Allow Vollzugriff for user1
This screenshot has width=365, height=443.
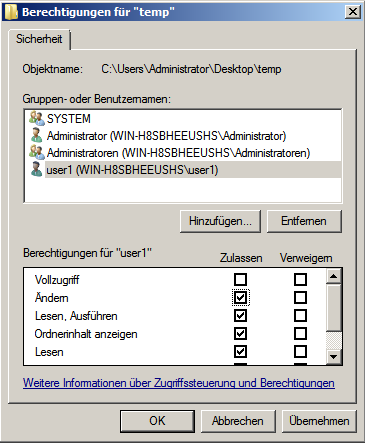click(x=240, y=279)
